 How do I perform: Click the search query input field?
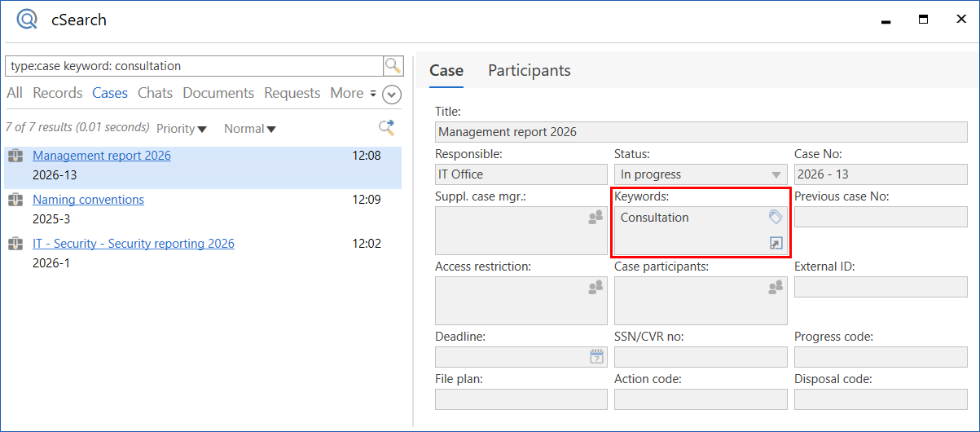click(x=194, y=66)
